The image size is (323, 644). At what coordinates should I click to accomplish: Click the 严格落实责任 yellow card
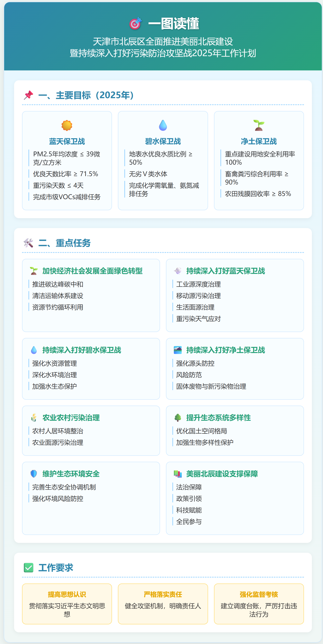coord(163,604)
